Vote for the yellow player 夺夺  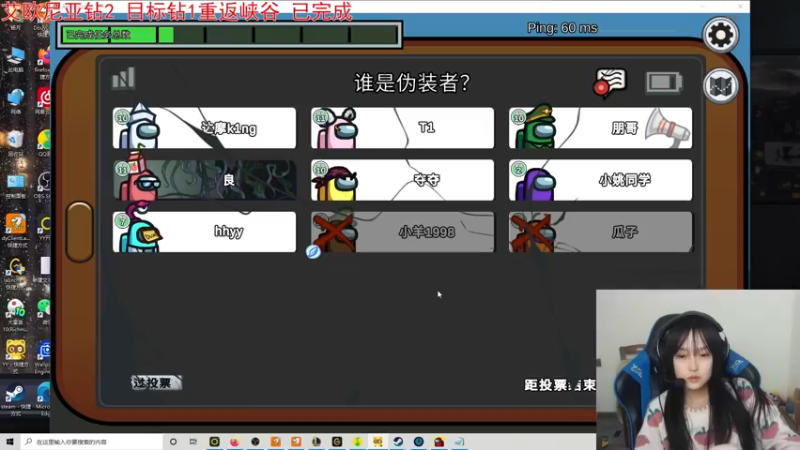point(403,180)
